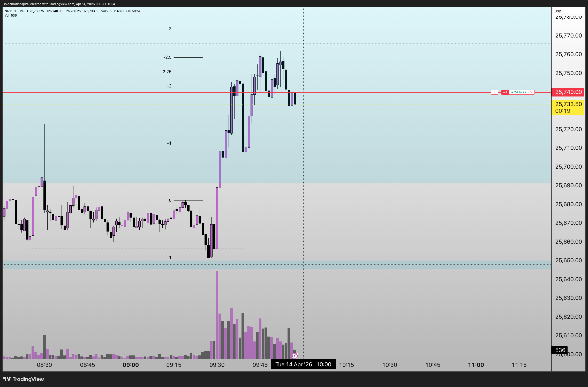The width and height of the screenshot is (588, 387).
Task: Click the 08:45 time axis label
Action: [87, 365]
